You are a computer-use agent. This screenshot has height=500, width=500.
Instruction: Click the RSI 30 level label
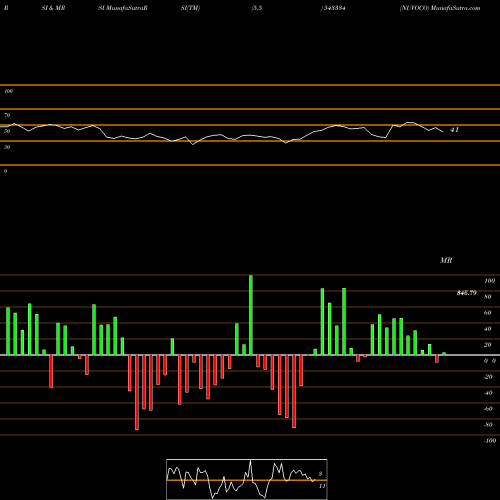[7, 147]
